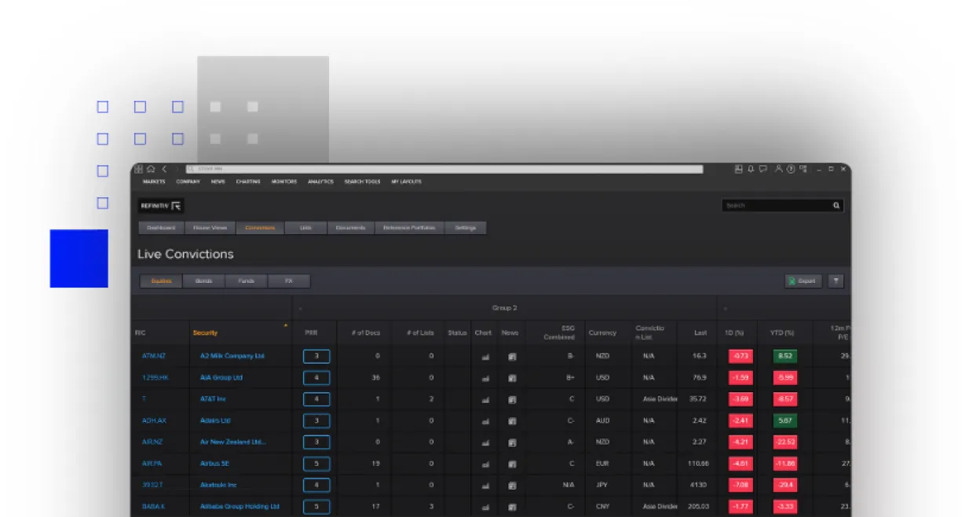Sort by the PRR column header
Image resolution: width=980 pixels, height=517 pixels.
coord(310,333)
